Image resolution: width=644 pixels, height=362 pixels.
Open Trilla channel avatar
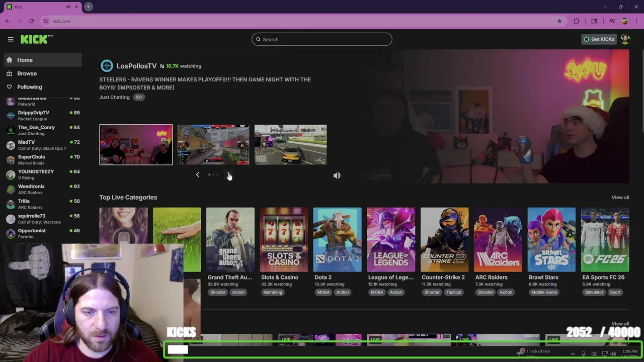point(11,205)
